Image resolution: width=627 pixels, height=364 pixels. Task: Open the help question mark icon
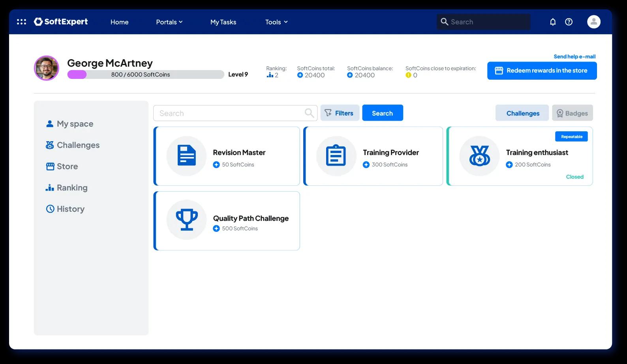[x=569, y=22]
